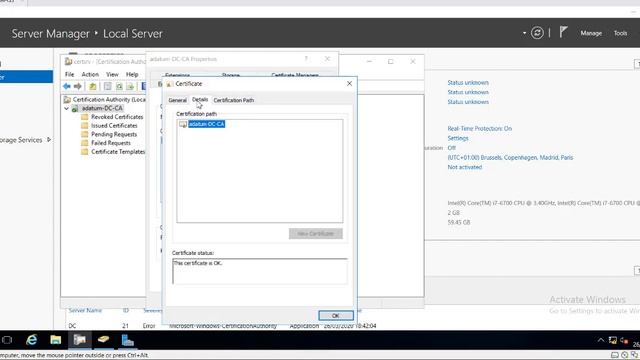Click the UTC+01:00 Brussels time zone link
This screenshot has width=640, height=360.
tap(510, 158)
